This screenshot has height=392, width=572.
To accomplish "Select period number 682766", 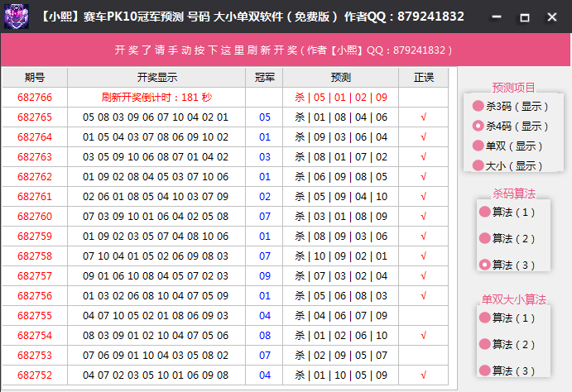I will tap(35, 98).
